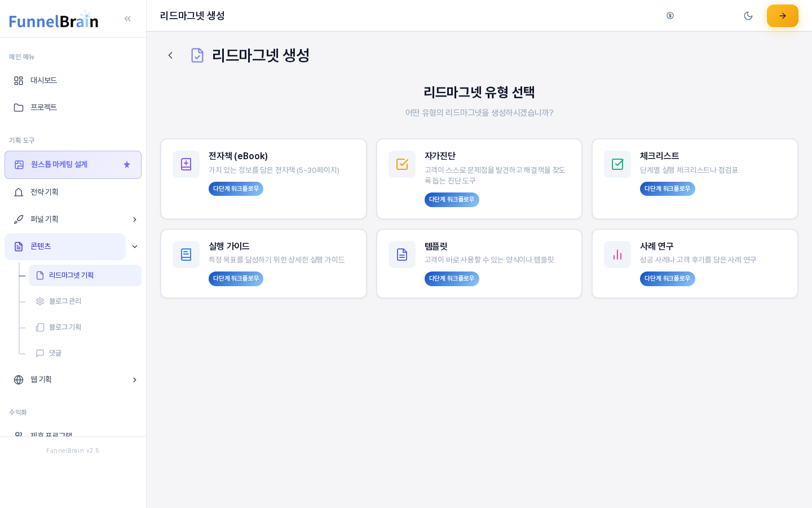812x508 pixels.
Task: Select the 자가진단 card icon
Action: pyautogui.click(x=402, y=164)
